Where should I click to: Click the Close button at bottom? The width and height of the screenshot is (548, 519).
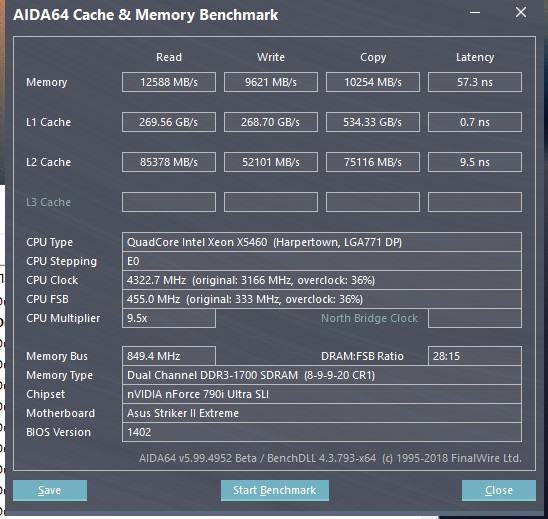coord(499,490)
